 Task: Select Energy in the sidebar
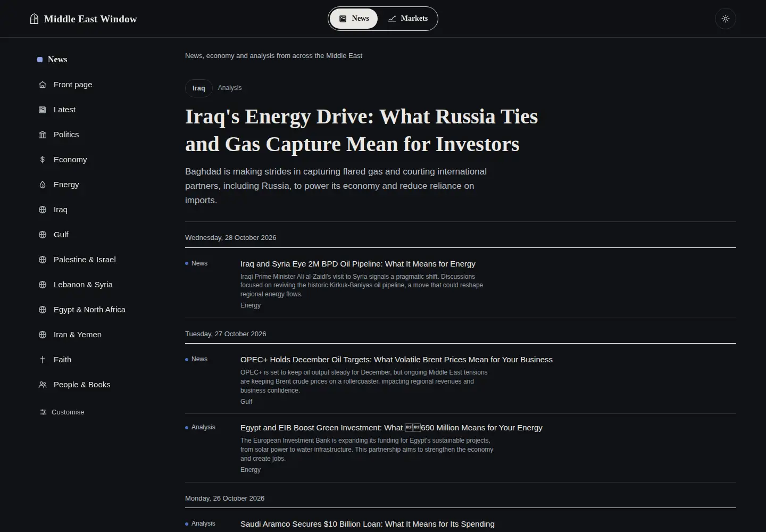pyautogui.click(x=66, y=185)
